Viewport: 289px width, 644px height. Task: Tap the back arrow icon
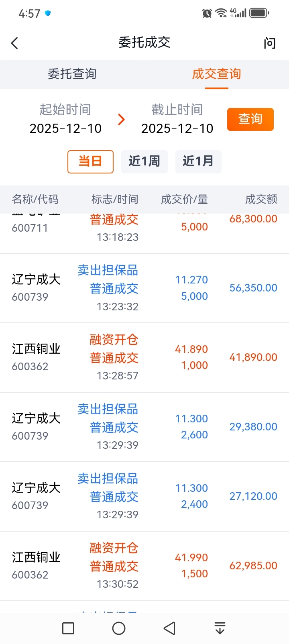point(15,43)
